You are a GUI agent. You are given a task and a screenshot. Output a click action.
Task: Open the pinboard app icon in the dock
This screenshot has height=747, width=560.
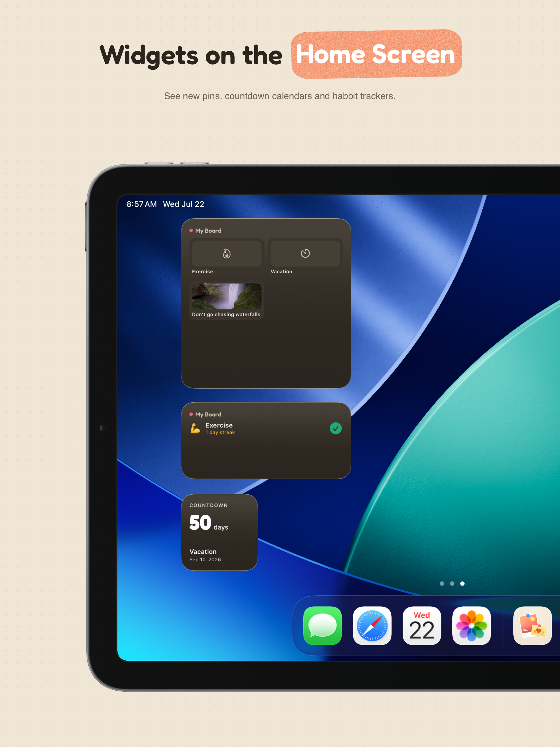pyautogui.click(x=532, y=625)
